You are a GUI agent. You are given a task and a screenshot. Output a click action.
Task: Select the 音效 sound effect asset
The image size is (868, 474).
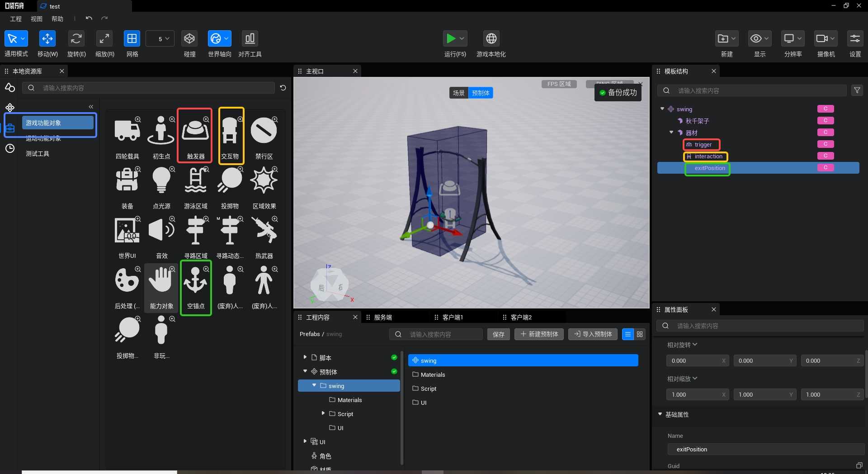(161, 236)
